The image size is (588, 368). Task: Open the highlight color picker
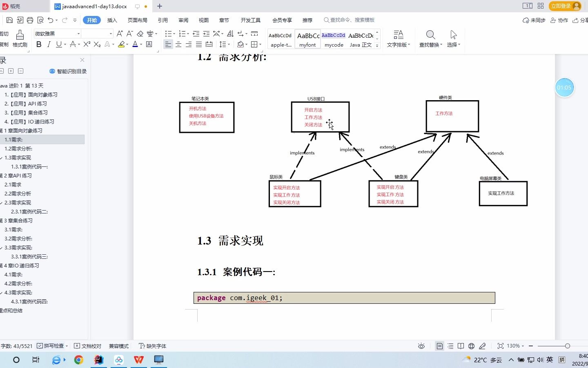(127, 45)
